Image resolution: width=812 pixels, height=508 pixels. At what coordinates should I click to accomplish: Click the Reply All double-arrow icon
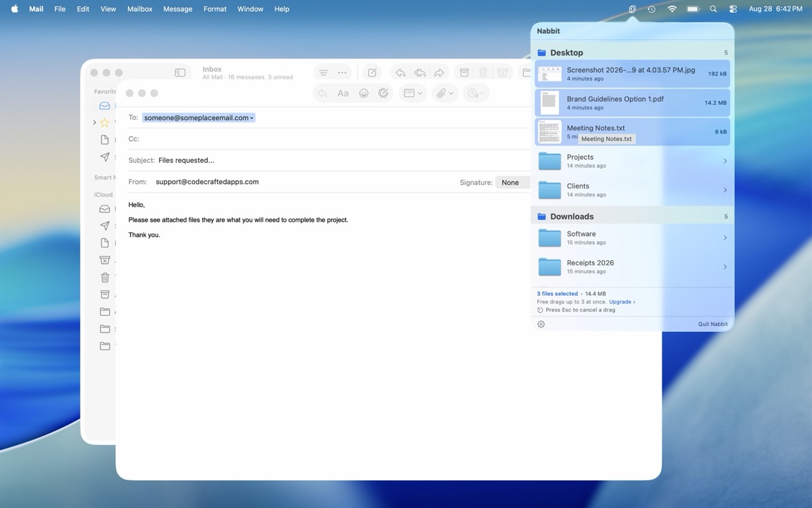420,72
